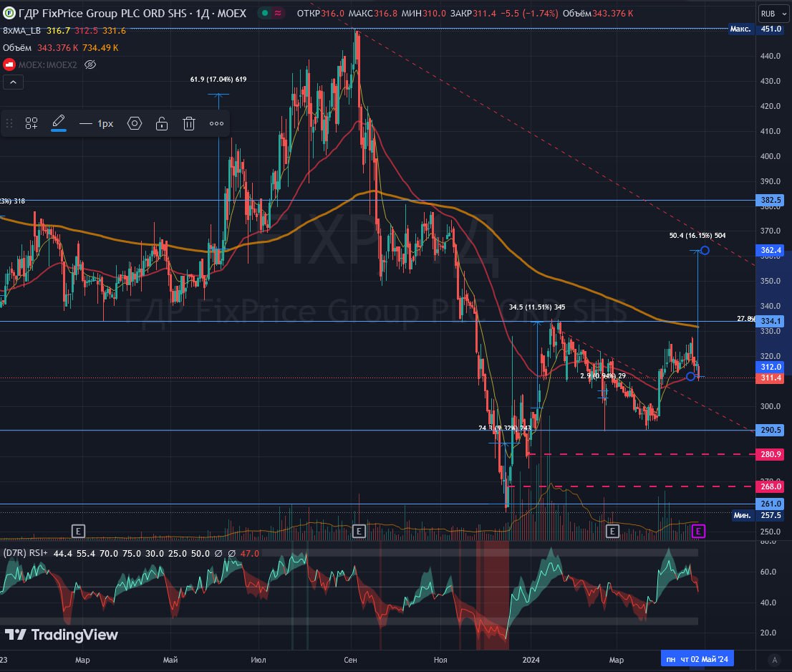Click the Объём volume indicator label
Screen dimensions: 792x672
18,47
